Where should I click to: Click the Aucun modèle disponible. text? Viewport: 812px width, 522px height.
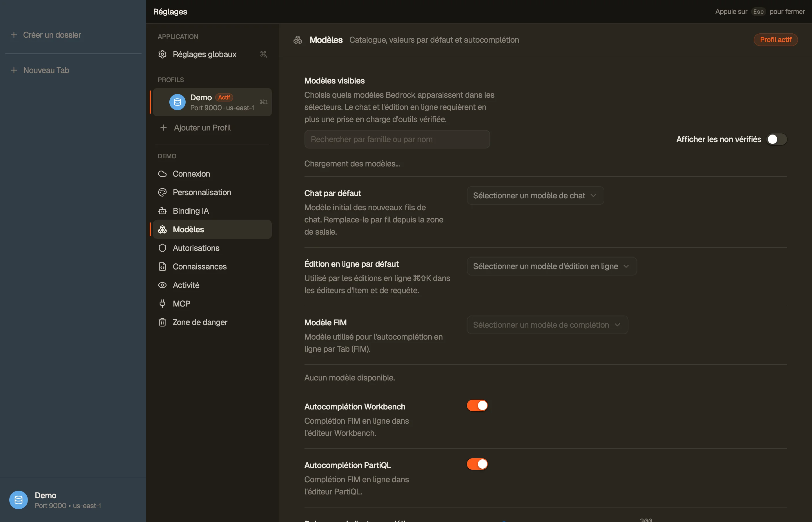[349, 378]
